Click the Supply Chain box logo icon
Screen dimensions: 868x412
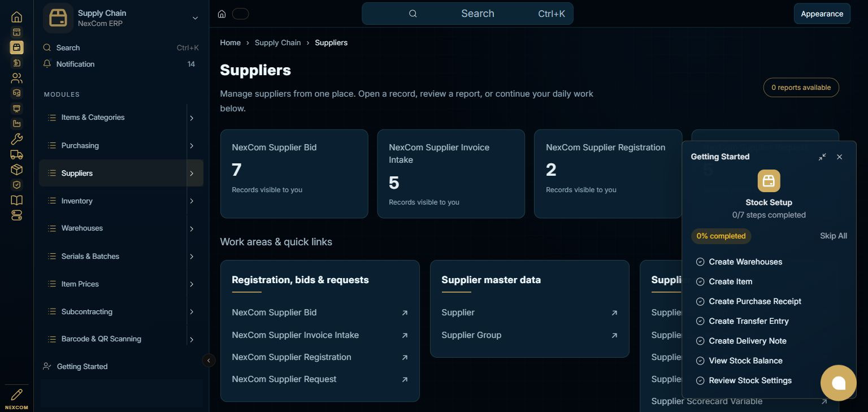tap(58, 18)
